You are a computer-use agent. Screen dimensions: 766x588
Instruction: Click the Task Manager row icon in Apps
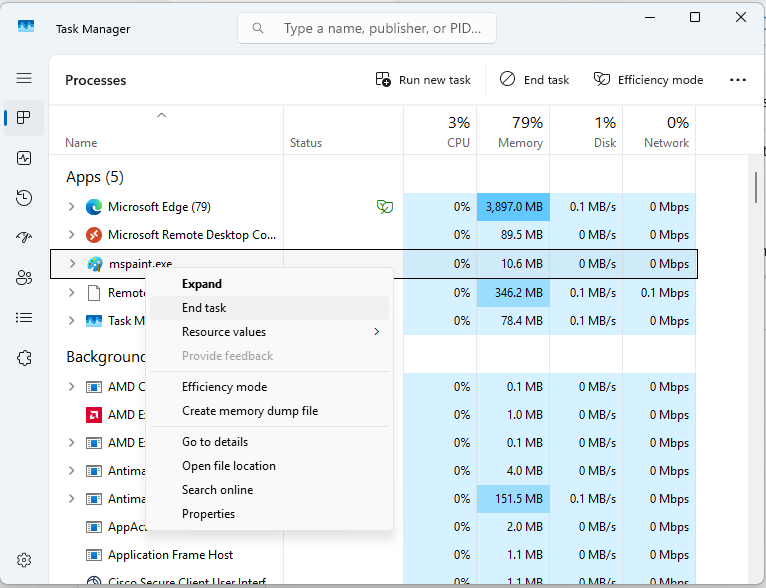pos(94,321)
